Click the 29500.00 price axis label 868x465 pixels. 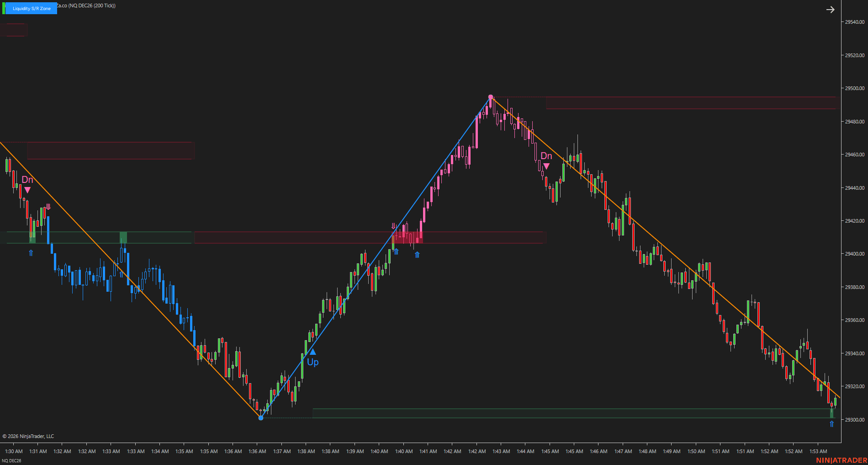854,88
